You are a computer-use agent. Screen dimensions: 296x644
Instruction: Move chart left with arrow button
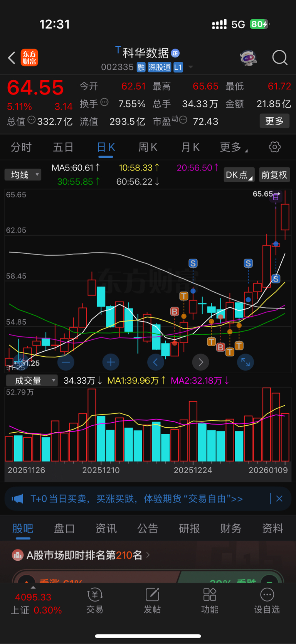click(x=156, y=362)
